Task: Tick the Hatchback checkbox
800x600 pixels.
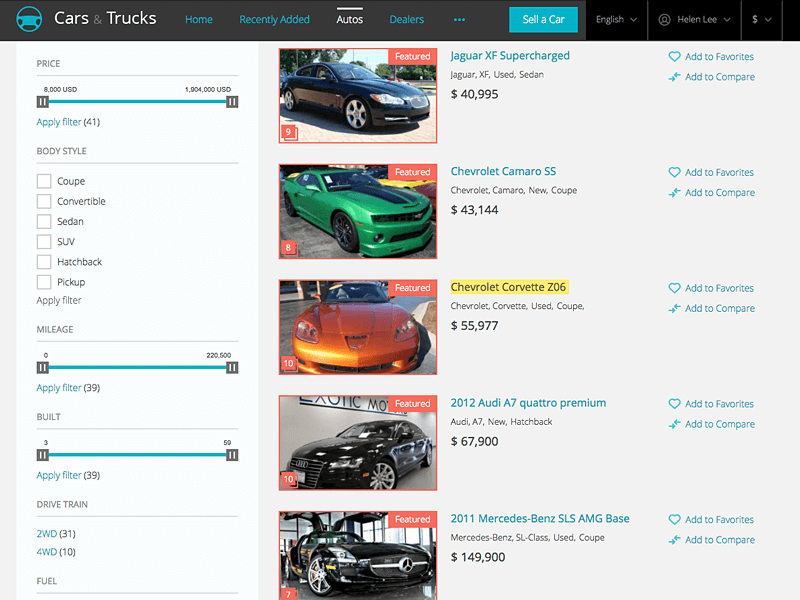Action: coord(44,262)
